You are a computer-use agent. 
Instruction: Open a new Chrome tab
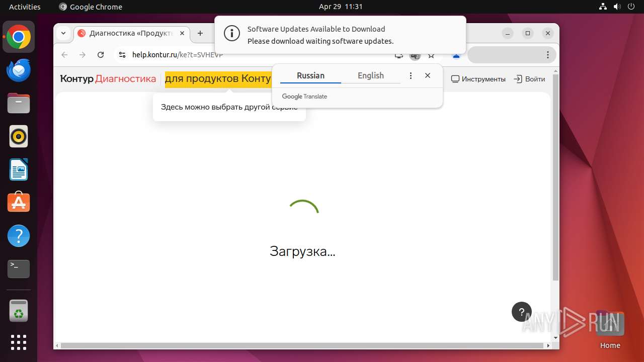[200, 33]
